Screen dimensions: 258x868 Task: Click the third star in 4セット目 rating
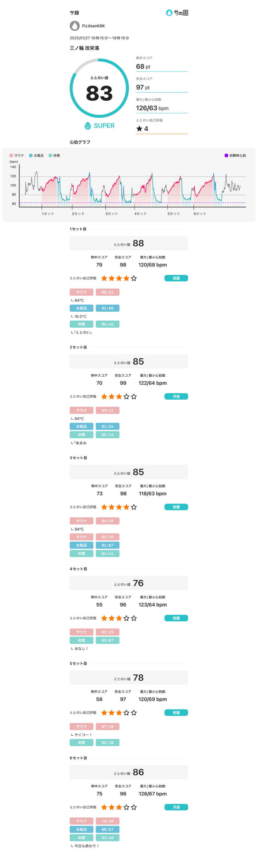pos(119,618)
